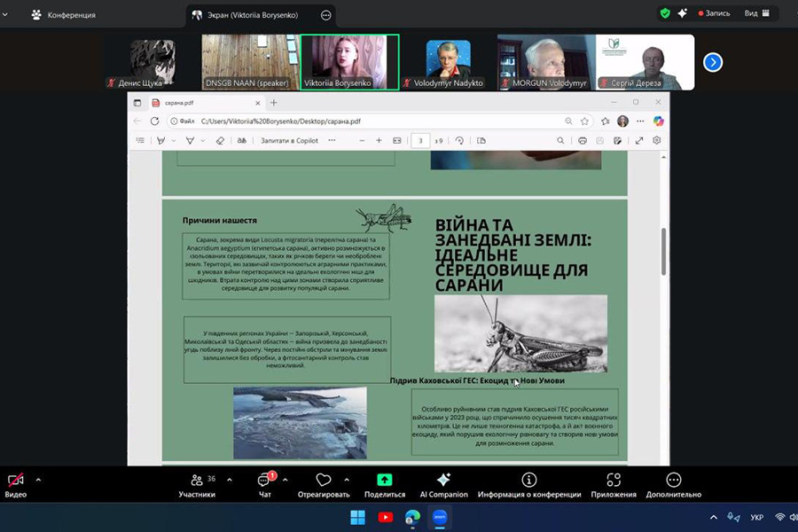Print the PDF document

(x=583, y=140)
